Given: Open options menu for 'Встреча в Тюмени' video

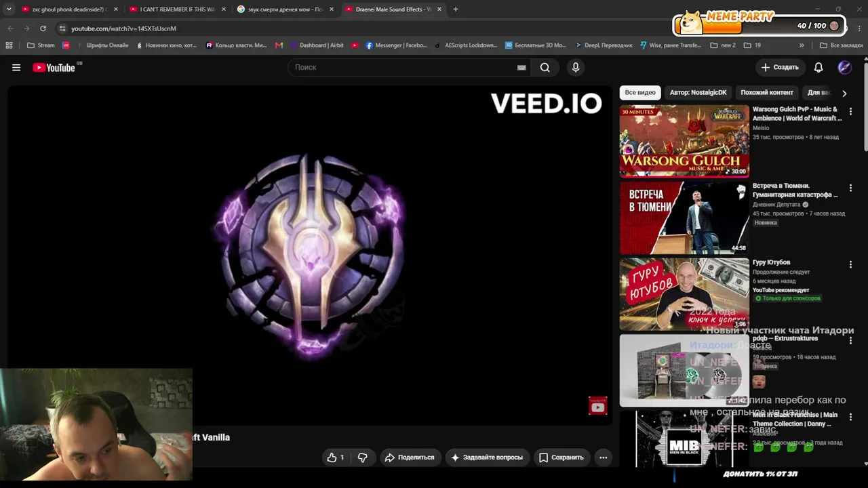Looking at the screenshot, I should click(x=850, y=188).
